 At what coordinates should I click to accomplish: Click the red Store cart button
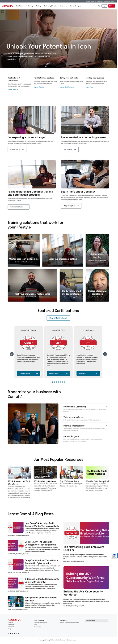click(x=112, y=6)
